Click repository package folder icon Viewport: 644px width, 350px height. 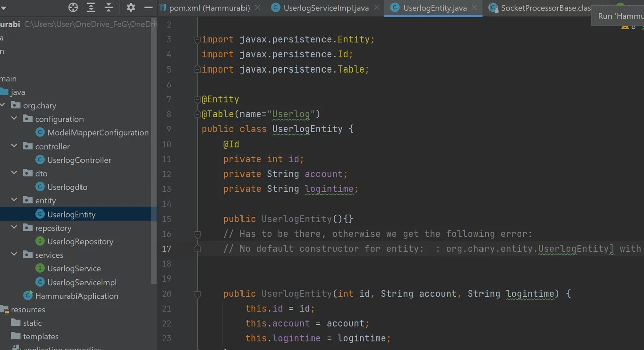point(28,228)
